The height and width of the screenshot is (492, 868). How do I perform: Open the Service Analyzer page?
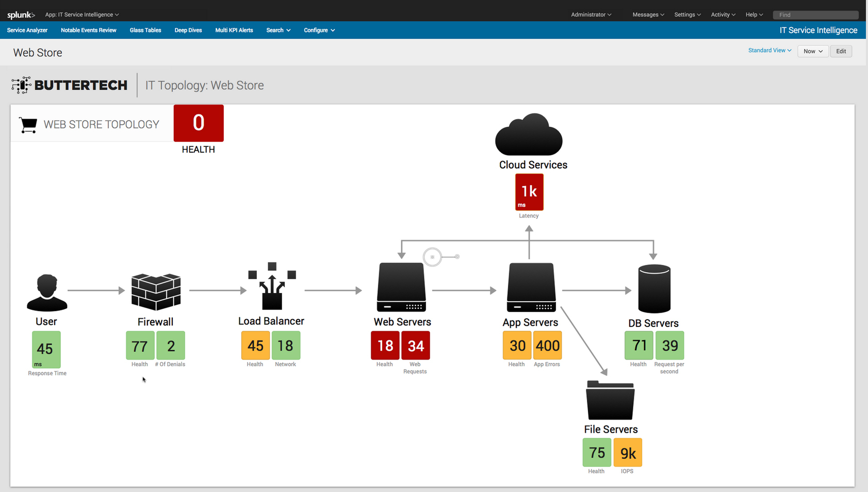(27, 30)
